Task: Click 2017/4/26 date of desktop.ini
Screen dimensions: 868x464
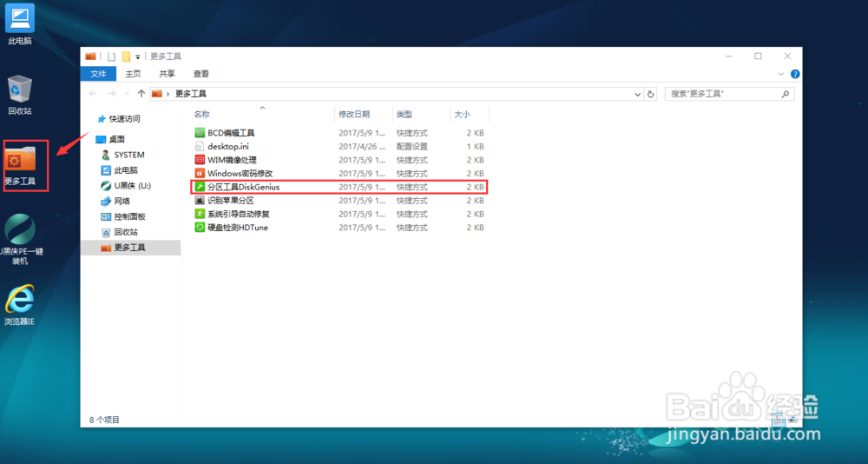Action: [360, 146]
